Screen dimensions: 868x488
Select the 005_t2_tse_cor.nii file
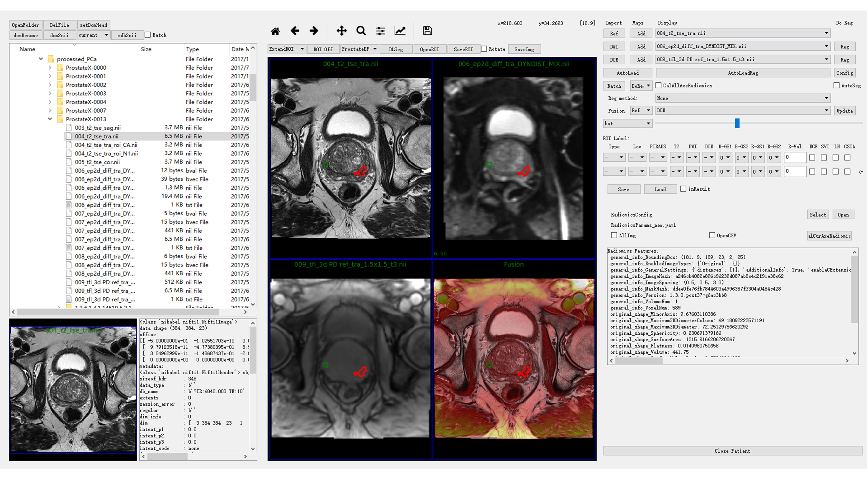point(97,162)
